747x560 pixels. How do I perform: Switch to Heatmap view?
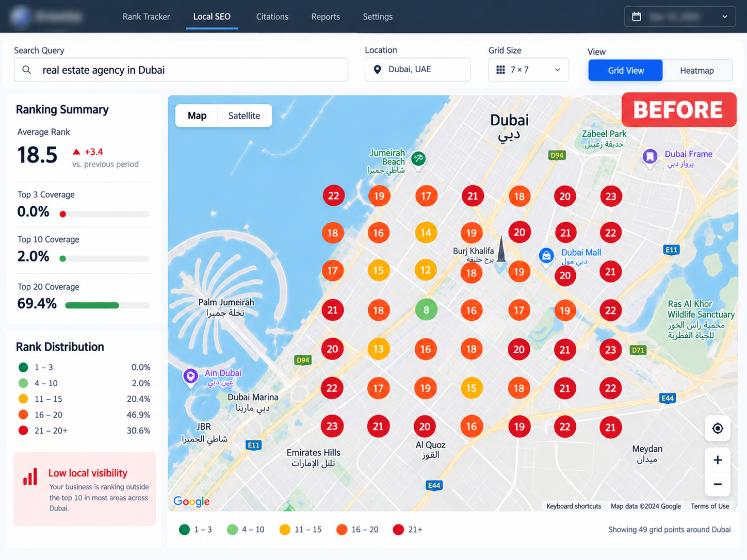697,71
